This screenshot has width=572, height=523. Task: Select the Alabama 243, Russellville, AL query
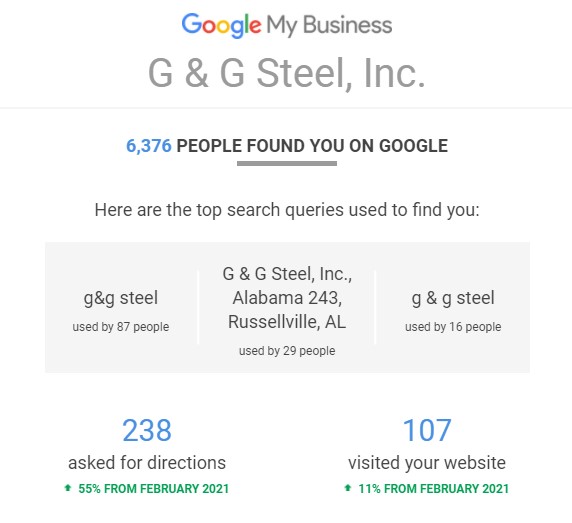[x=287, y=298]
